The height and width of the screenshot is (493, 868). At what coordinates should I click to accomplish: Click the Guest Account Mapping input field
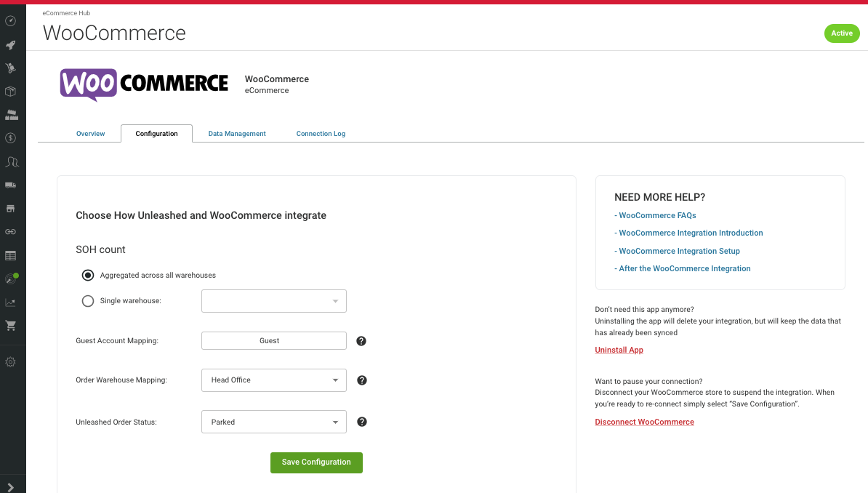274,341
